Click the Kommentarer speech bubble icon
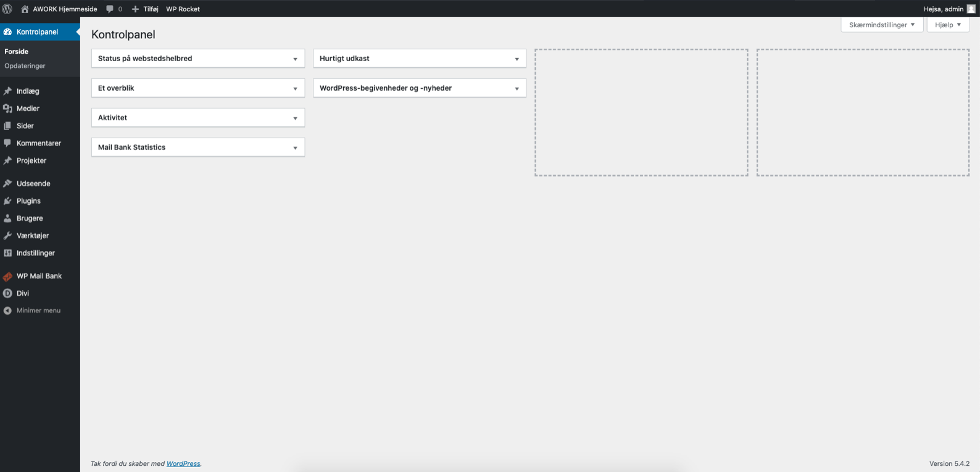Image resolution: width=980 pixels, height=472 pixels. pyautogui.click(x=7, y=143)
